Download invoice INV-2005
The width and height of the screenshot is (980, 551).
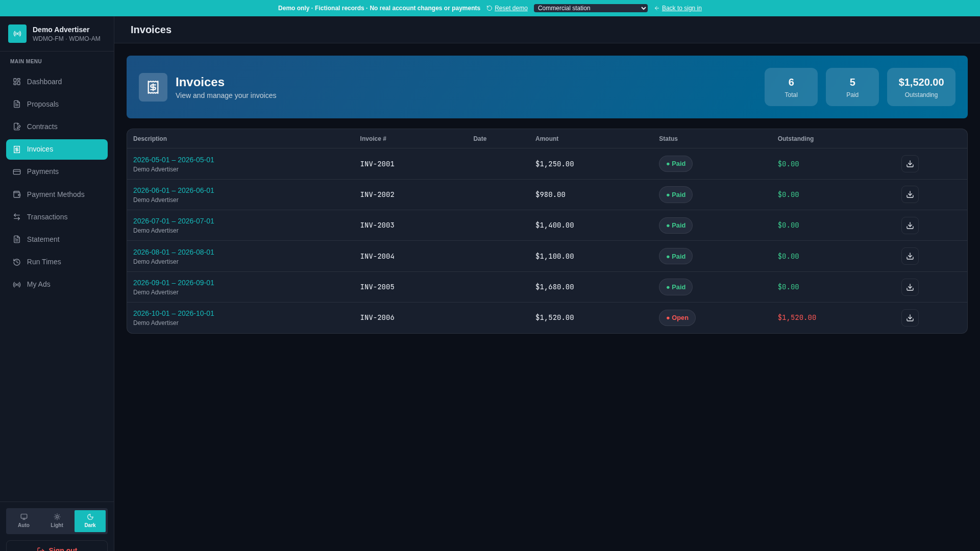pos(910,287)
